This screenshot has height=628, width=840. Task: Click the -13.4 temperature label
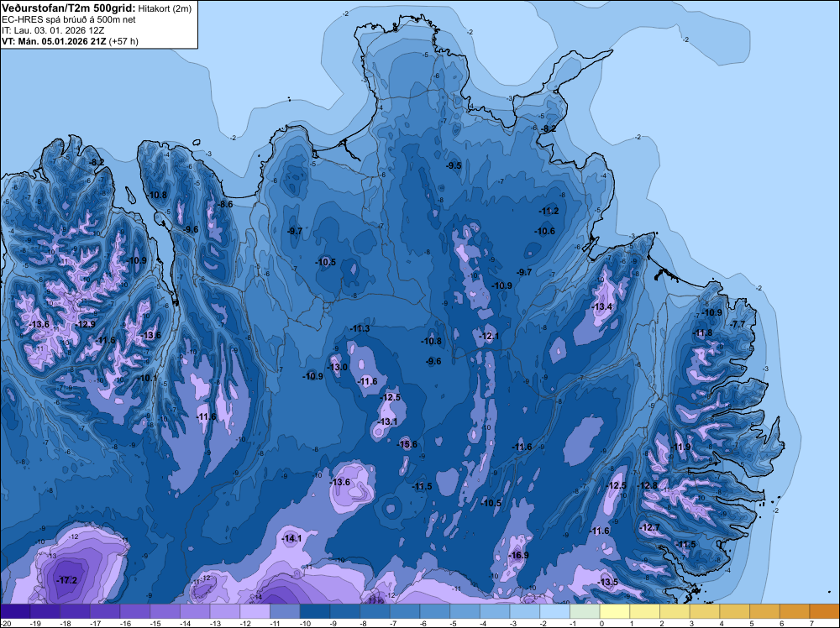[x=601, y=306]
